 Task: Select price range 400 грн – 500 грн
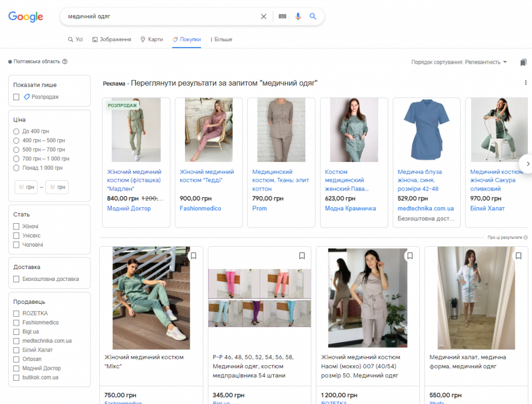click(16, 140)
